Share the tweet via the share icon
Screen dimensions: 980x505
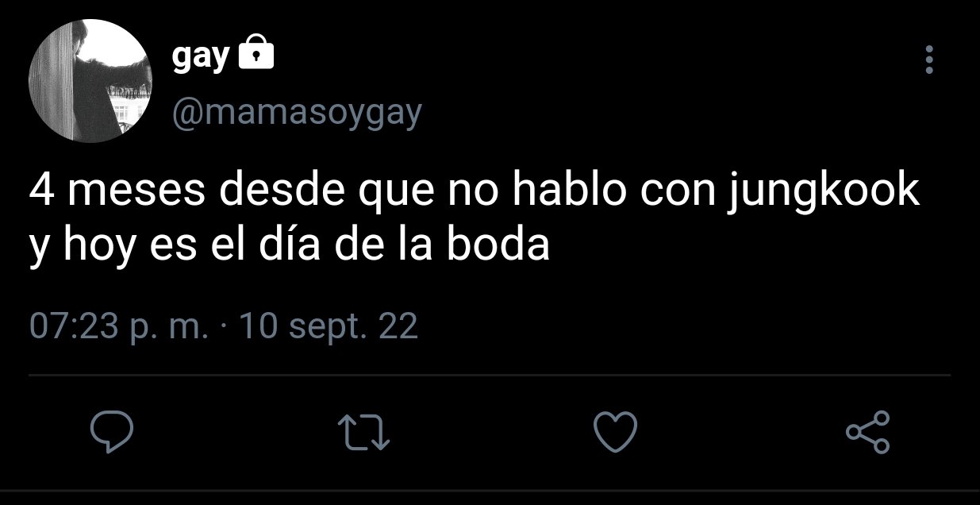869,433
